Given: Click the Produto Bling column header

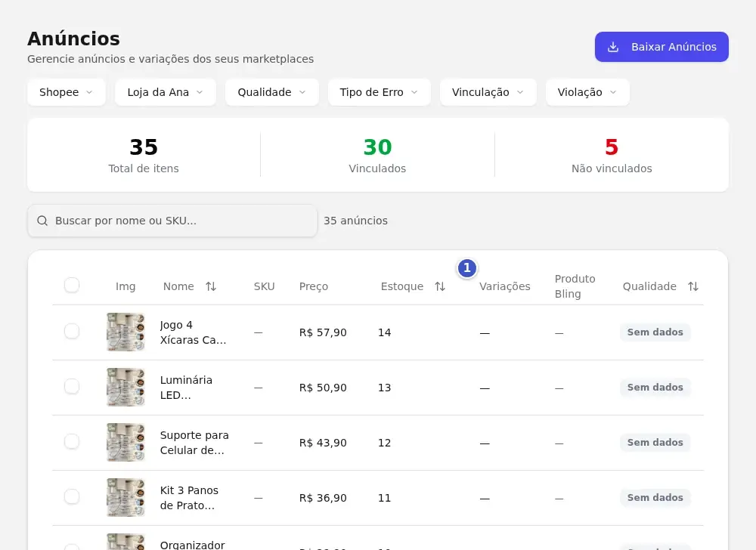Looking at the screenshot, I should 575,286.
